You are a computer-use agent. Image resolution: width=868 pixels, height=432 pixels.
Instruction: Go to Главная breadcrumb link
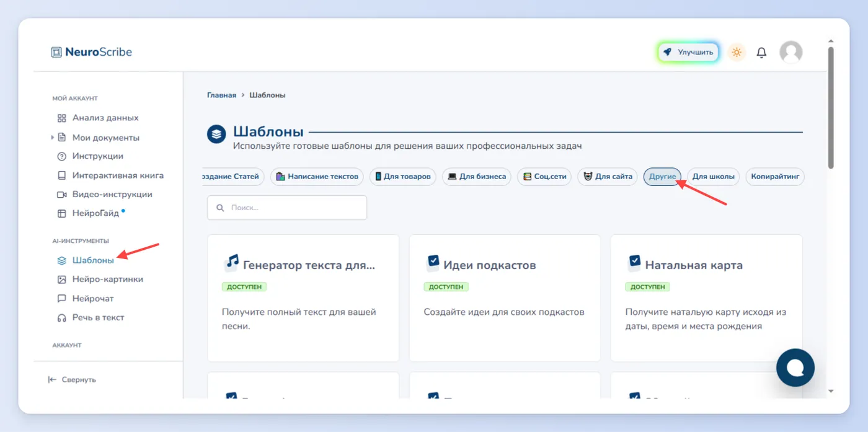pyautogui.click(x=221, y=95)
